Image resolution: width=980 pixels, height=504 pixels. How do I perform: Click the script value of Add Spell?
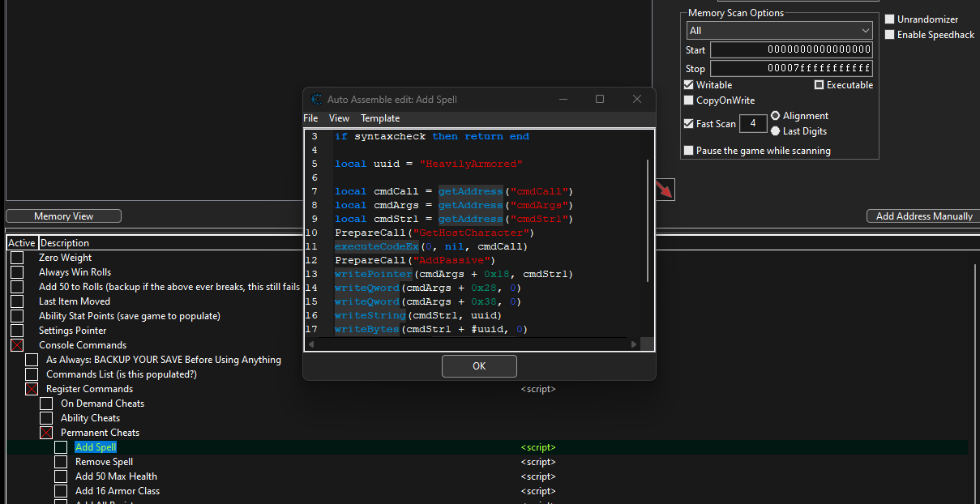(x=538, y=447)
